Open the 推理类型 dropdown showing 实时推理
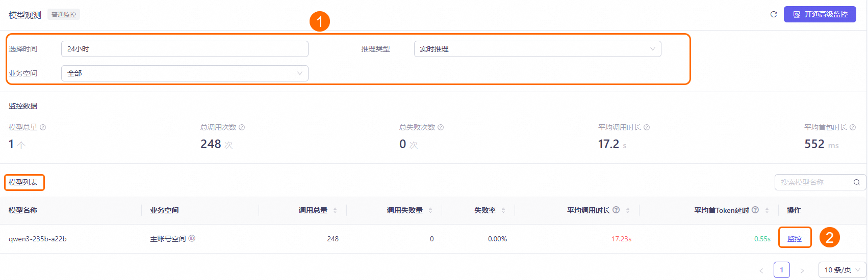The width and height of the screenshot is (868, 280). (538, 49)
